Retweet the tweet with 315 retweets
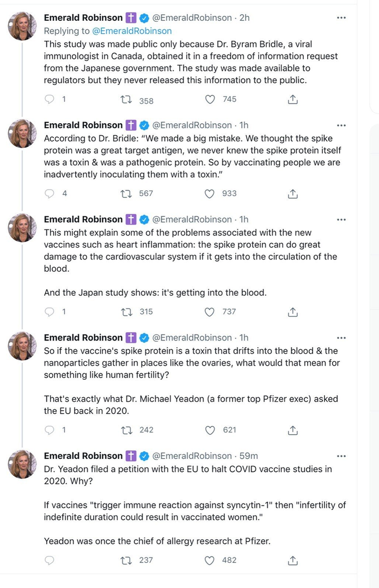379x588 pixels. [x=126, y=312]
